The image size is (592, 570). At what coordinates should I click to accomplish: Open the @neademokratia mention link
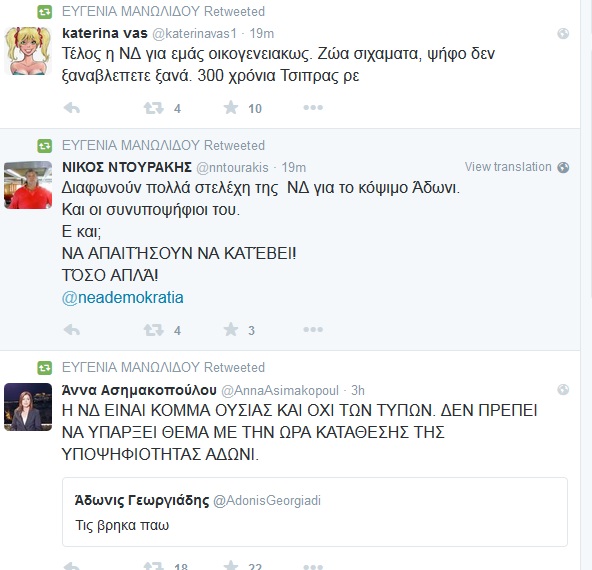123,297
